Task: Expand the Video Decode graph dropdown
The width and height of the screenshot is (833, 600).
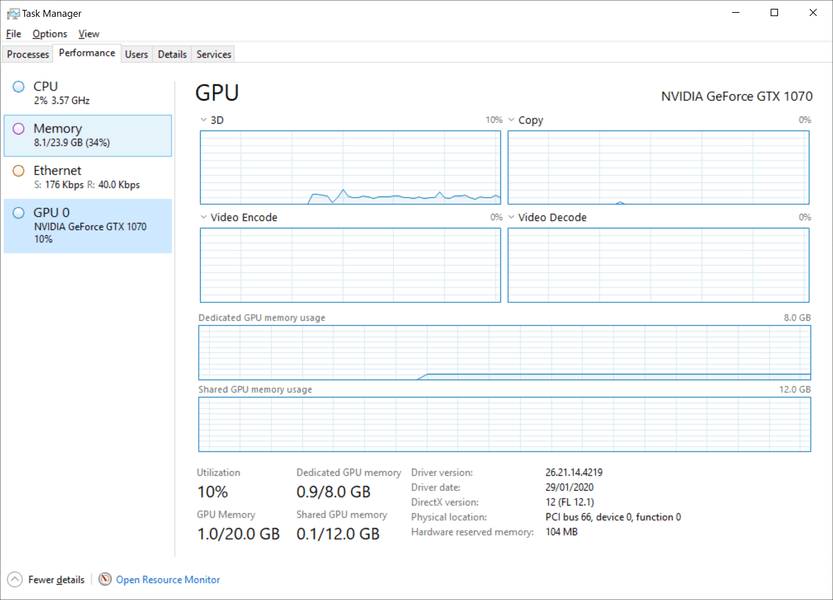Action: coord(512,217)
